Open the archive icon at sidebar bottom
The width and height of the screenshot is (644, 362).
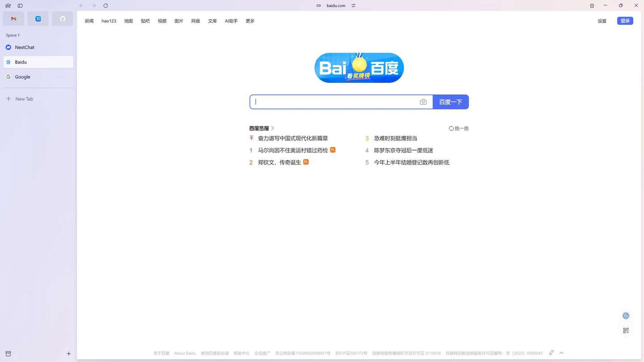point(8,354)
